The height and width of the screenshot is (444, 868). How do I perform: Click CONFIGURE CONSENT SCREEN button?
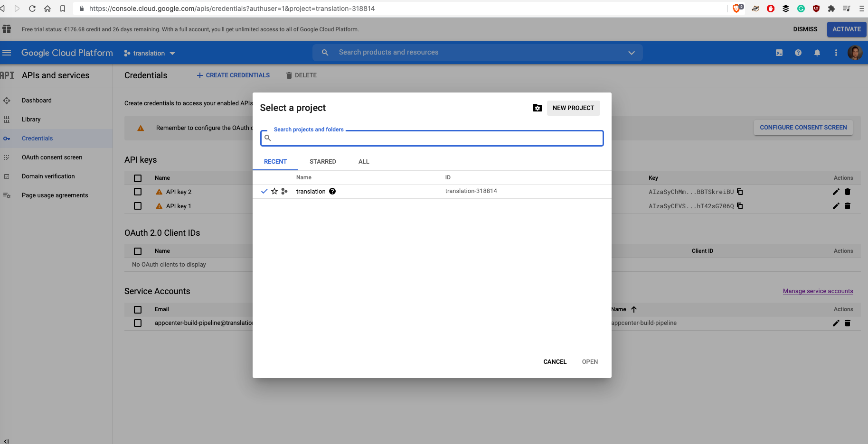[x=803, y=128]
